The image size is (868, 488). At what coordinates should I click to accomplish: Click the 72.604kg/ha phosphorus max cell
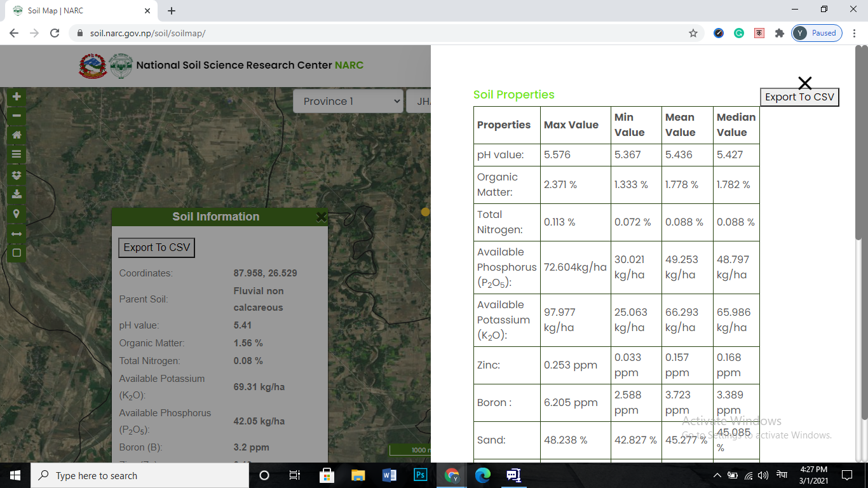tap(575, 267)
